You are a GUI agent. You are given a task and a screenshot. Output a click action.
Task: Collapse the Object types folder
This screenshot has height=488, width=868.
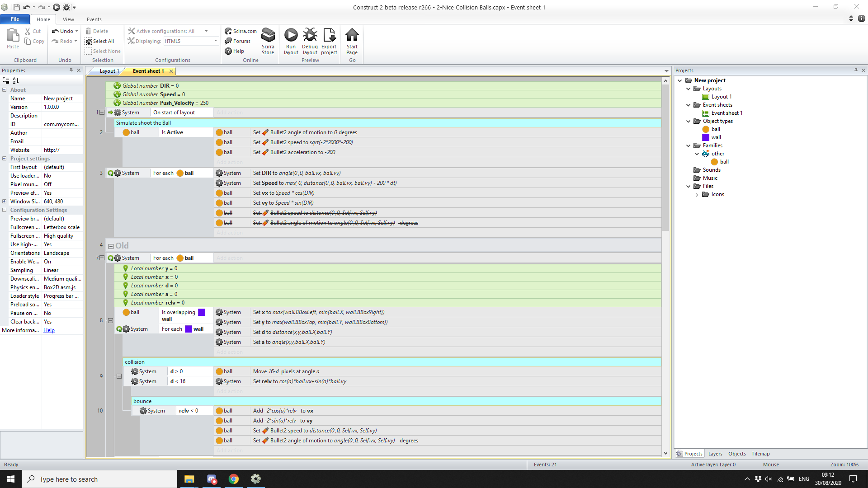tap(689, 121)
